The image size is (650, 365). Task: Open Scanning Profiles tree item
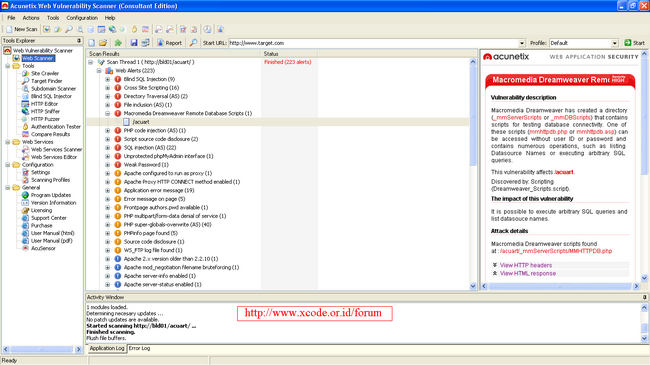[50, 180]
